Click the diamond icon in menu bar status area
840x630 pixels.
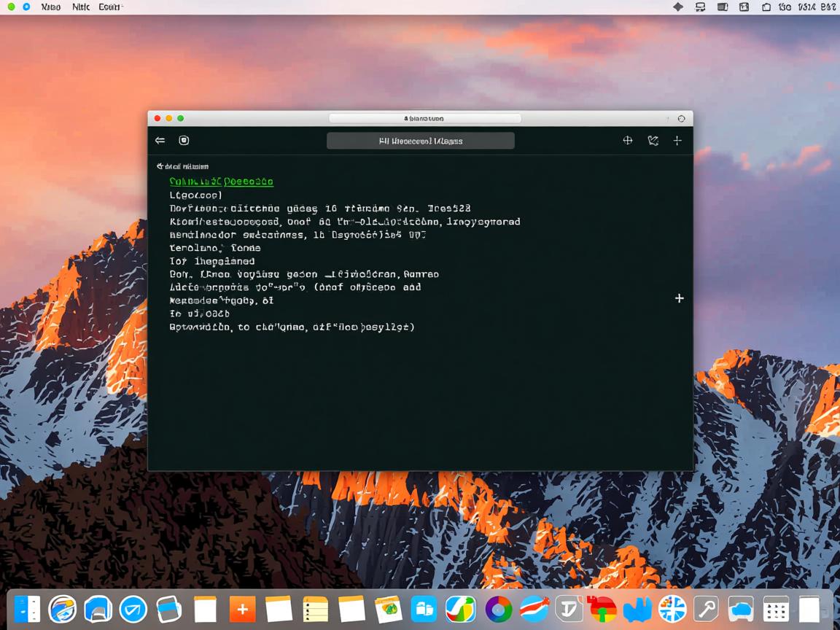coord(678,7)
